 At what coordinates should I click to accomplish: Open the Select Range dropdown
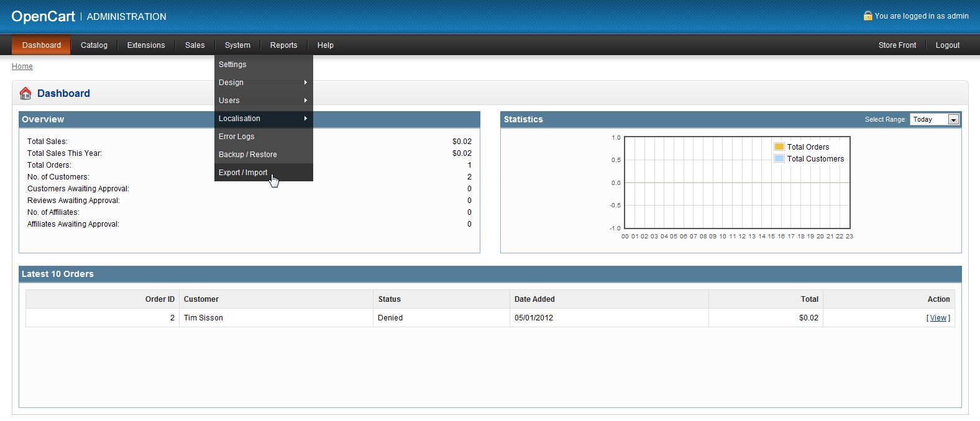(x=935, y=119)
